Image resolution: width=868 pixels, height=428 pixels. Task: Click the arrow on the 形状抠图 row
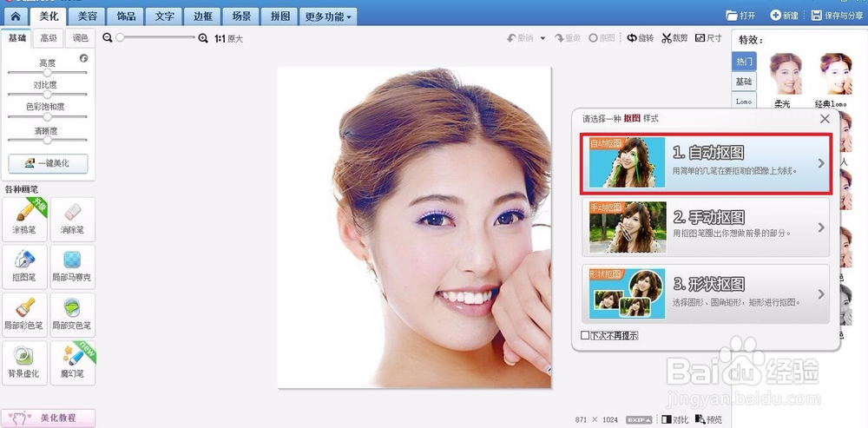click(821, 294)
